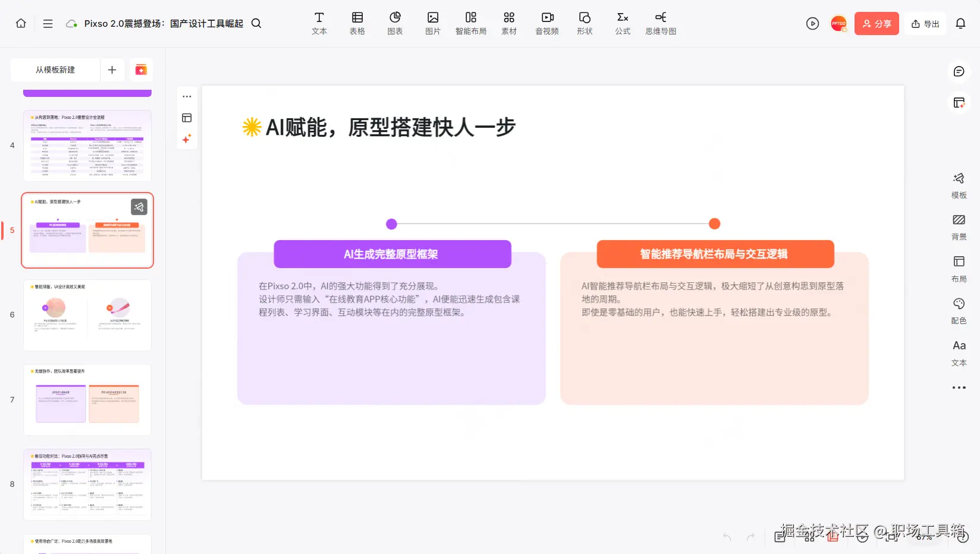Click the purple timeline dot

click(391, 224)
